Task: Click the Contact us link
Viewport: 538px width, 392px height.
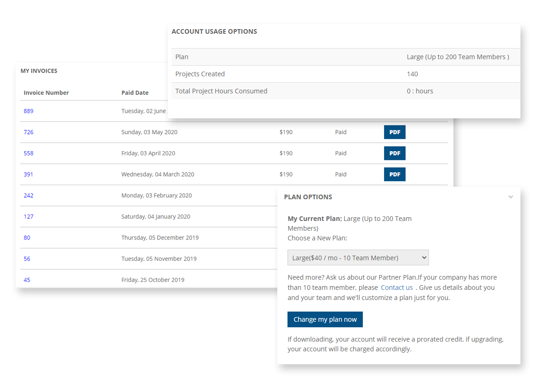Action: coord(397,288)
